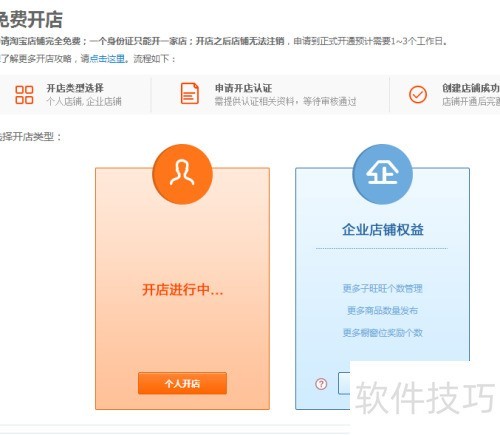500x435 pixels.
Task: Click the question mark help icon
Action: (x=321, y=384)
